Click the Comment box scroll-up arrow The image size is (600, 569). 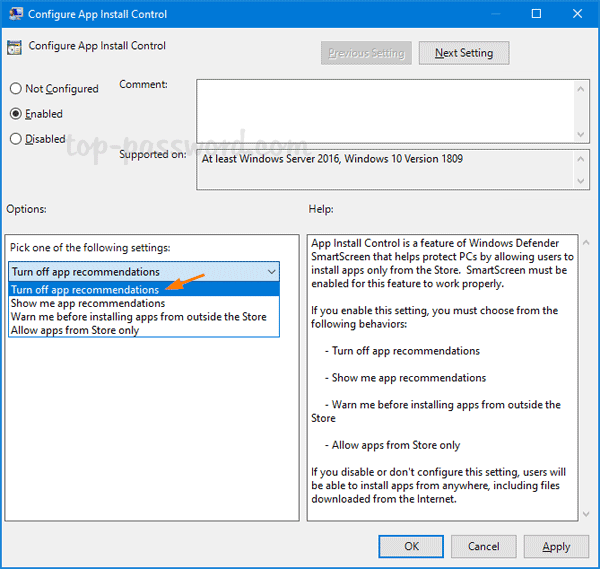pos(579,87)
